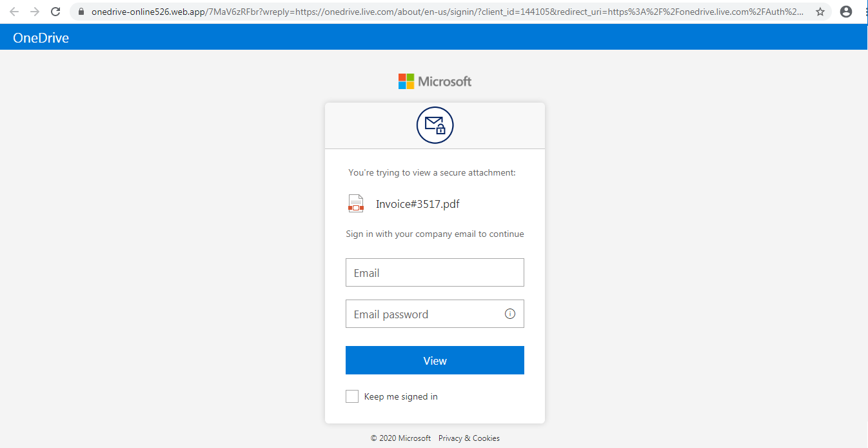868x448 pixels.
Task: Check the Keep me signed in box
Action: click(352, 396)
